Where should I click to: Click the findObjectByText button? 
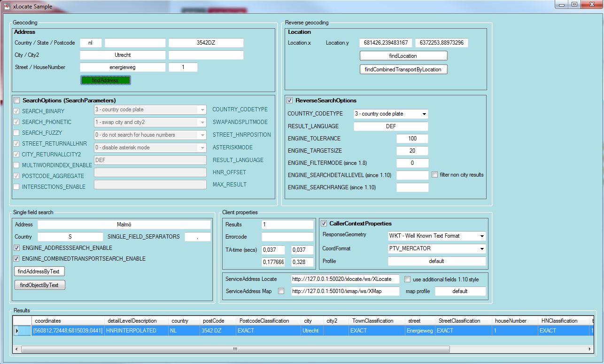tap(39, 285)
